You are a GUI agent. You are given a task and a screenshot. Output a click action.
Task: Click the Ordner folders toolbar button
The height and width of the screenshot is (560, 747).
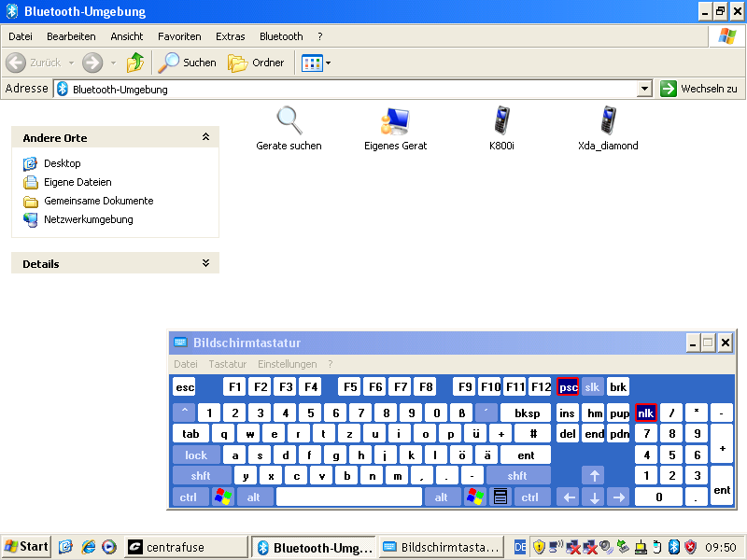point(257,63)
